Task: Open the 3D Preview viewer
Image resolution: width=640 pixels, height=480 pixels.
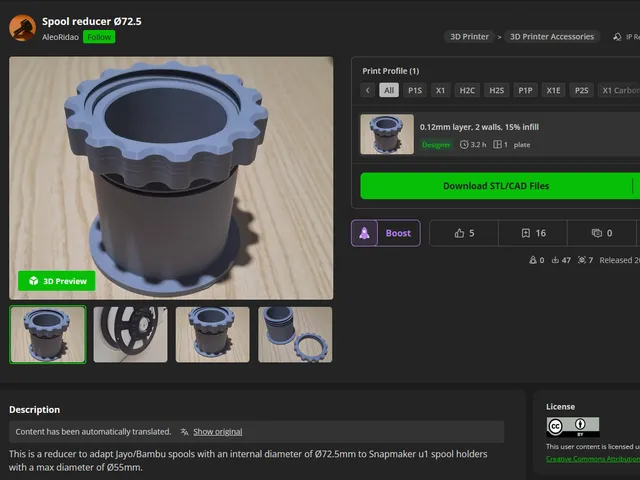Action: point(57,281)
